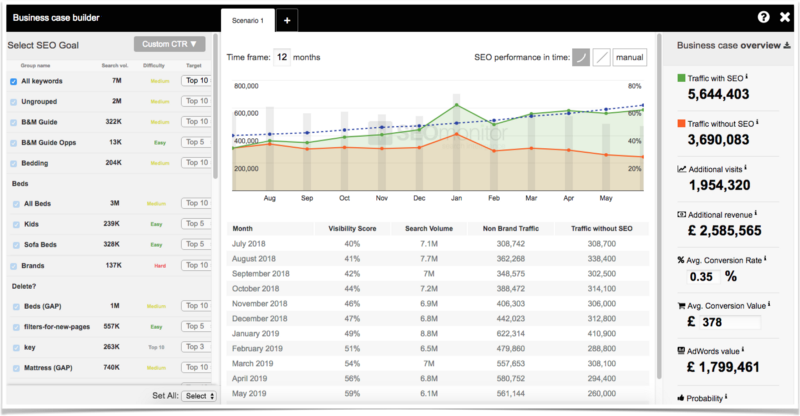
Task: Toggle the Kids checkbox
Action: [16, 225]
